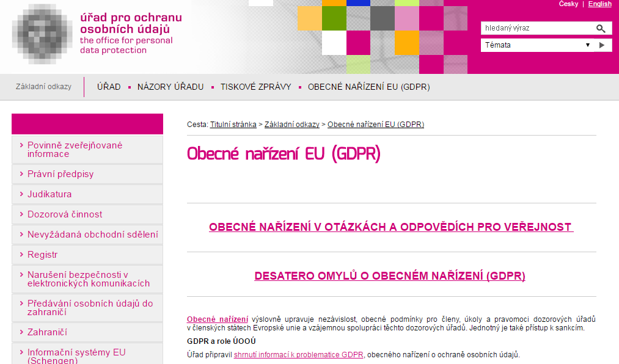Open Zahraničí sidebar item

coord(87,332)
